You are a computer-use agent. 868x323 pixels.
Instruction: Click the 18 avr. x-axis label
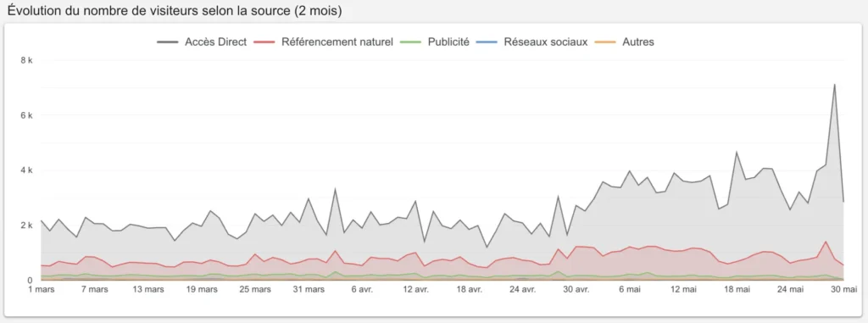point(470,289)
